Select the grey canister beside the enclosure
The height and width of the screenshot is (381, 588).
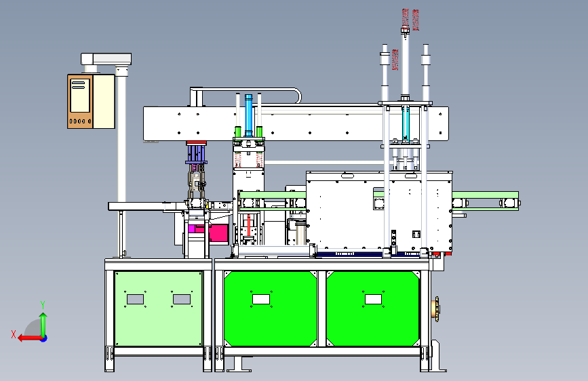301,233
